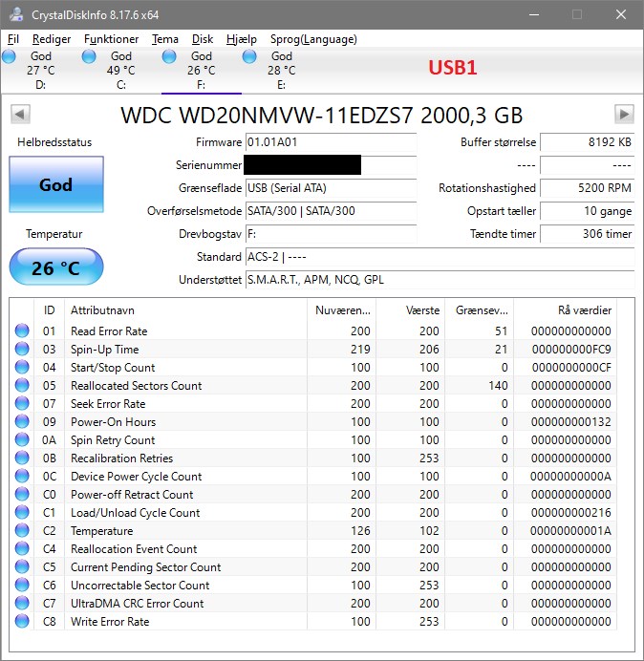Click raw value 0000000000CF of Start/Stop Count
The image size is (644, 661).
click(x=571, y=367)
